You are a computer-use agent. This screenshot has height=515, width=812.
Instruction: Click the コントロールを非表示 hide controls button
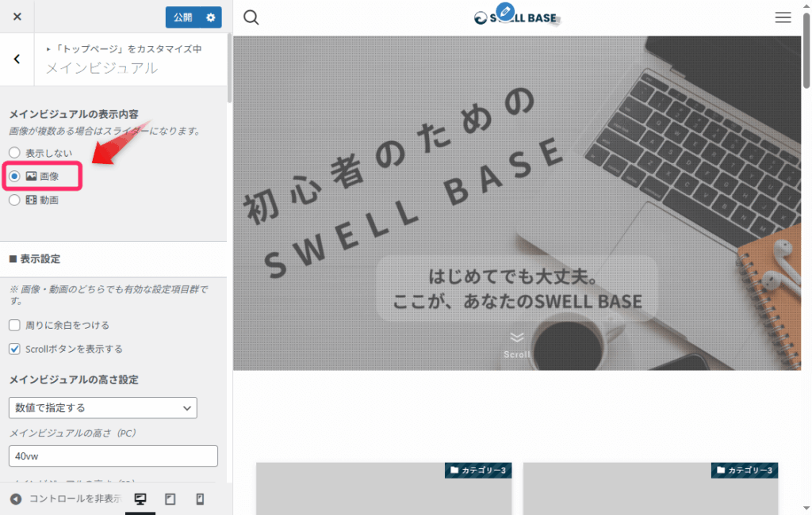66,498
